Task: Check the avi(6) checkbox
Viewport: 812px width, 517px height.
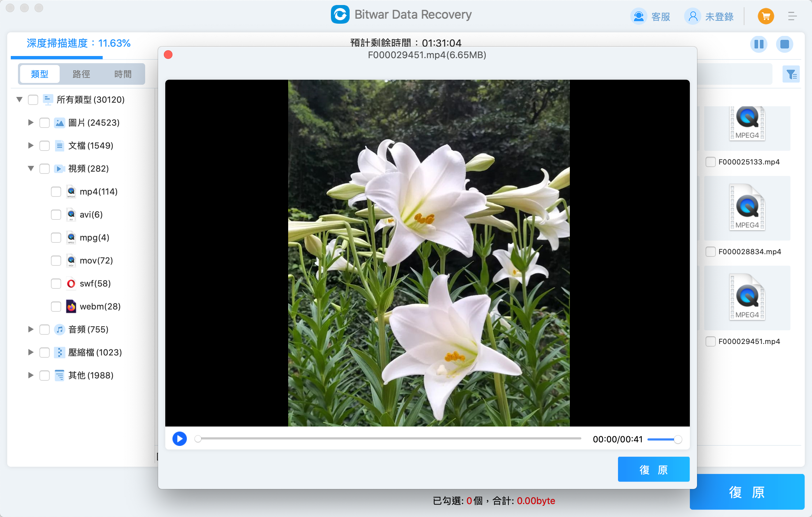Action: (x=56, y=215)
